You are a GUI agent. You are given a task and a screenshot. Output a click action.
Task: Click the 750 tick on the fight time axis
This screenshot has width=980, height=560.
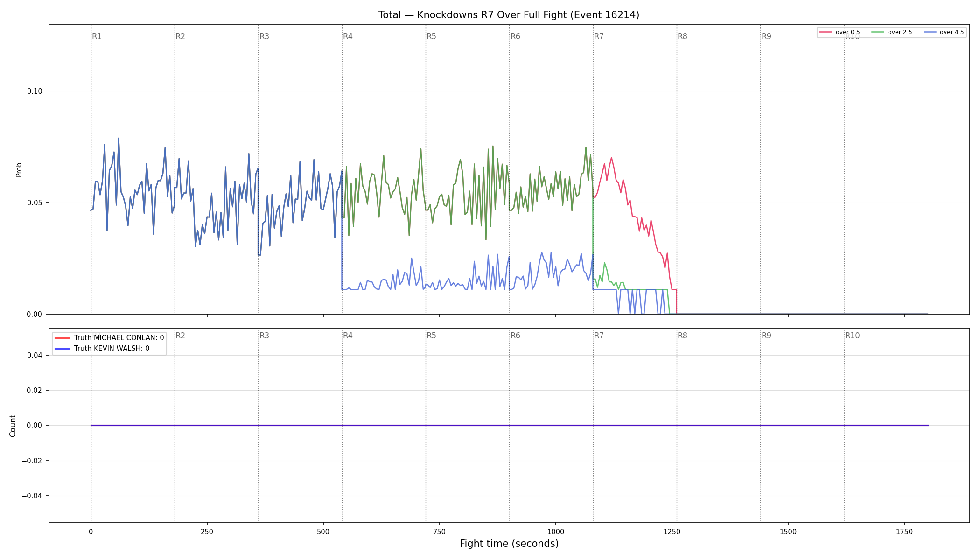(x=440, y=532)
